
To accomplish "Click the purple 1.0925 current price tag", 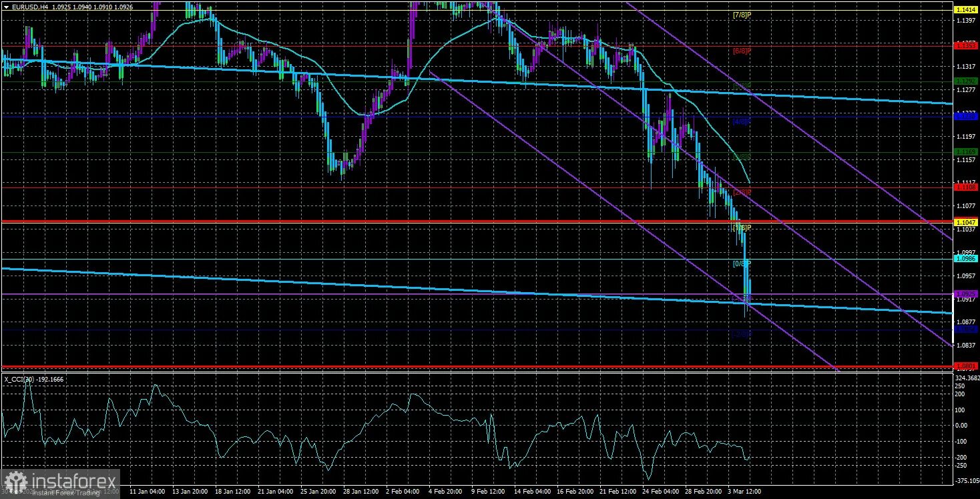I will 966,294.
